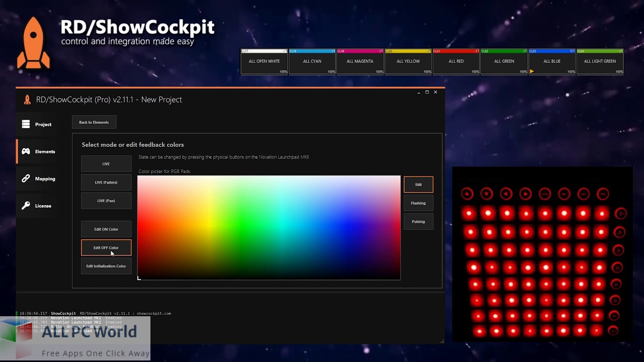Trigger the ALL CYAN cue tile
Screen dimensions: 644x362
pyautogui.click(x=312, y=61)
